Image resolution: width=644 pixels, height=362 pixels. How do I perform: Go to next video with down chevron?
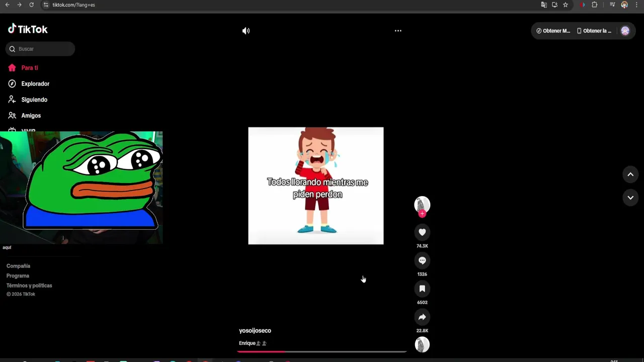(630, 198)
